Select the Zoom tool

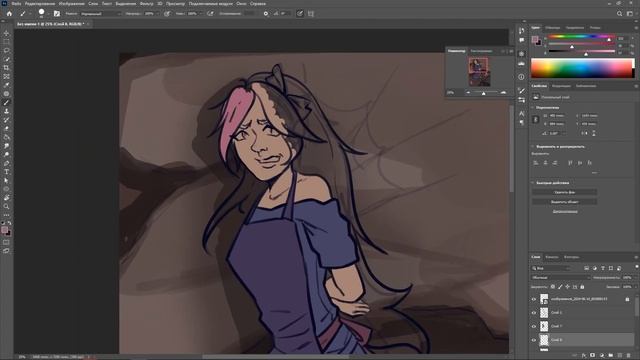click(6, 207)
